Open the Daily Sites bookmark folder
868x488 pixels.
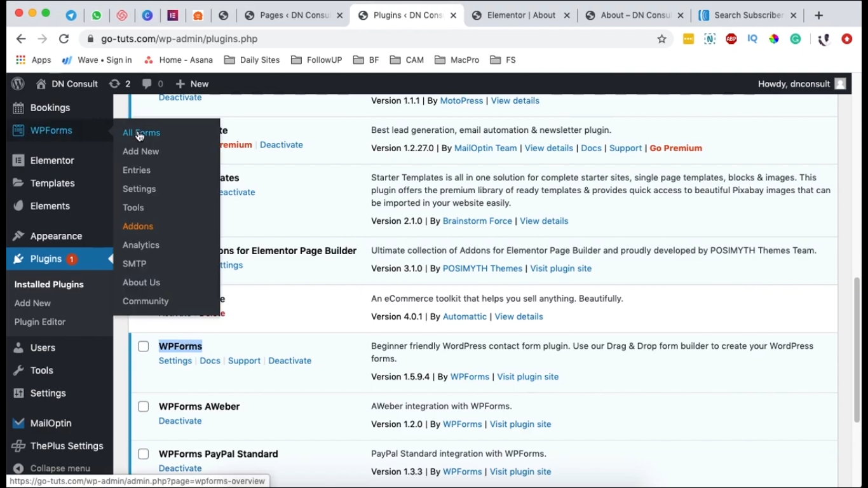point(252,60)
